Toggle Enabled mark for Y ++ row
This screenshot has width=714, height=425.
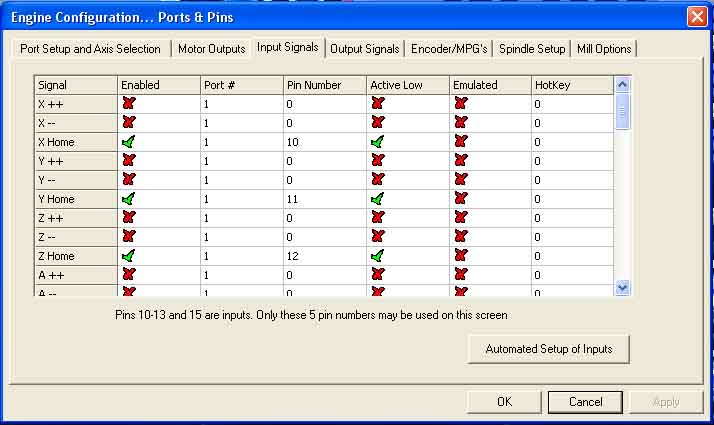click(129, 160)
